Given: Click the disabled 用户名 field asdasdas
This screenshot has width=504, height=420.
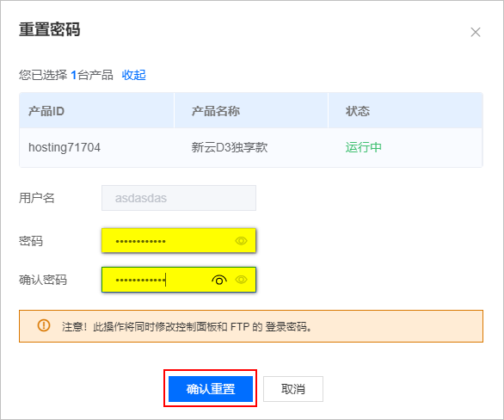Looking at the screenshot, I should (x=179, y=198).
